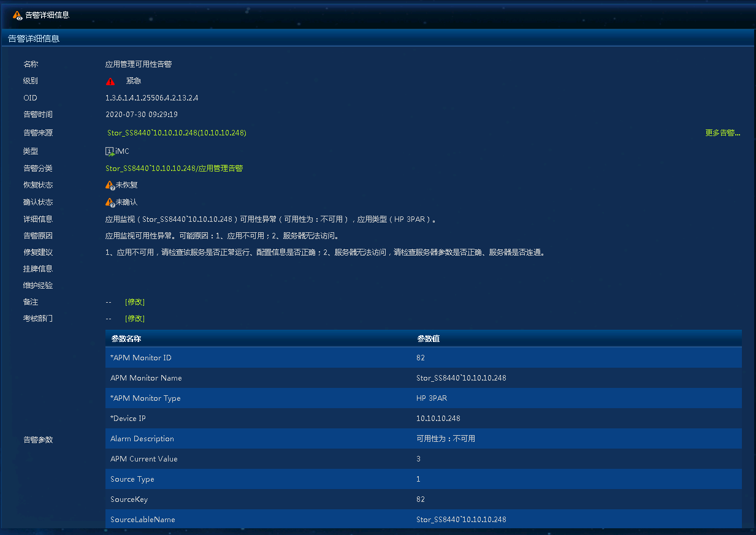Image resolution: width=756 pixels, height=535 pixels.
Task: Click the [修改] link next to 考核部门
Action: [x=135, y=319]
